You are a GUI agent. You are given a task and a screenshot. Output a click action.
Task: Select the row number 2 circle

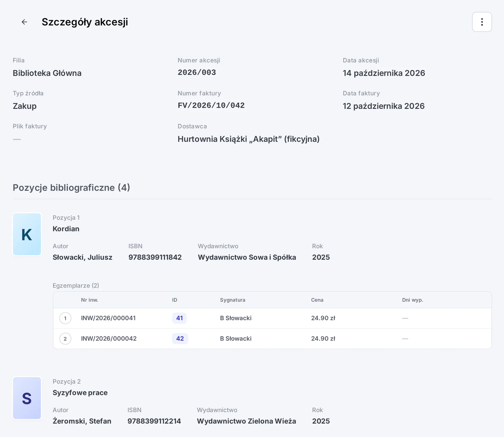[65, 339]
